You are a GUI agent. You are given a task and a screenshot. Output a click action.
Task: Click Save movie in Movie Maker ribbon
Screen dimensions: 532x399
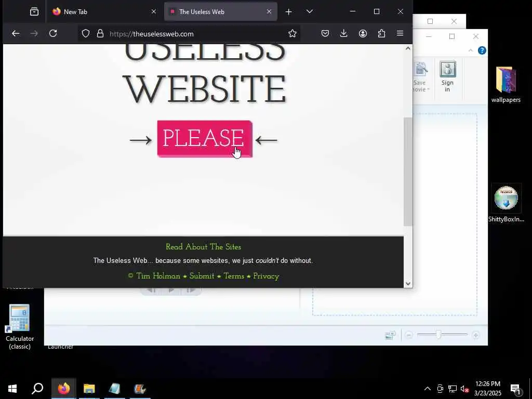421,77
